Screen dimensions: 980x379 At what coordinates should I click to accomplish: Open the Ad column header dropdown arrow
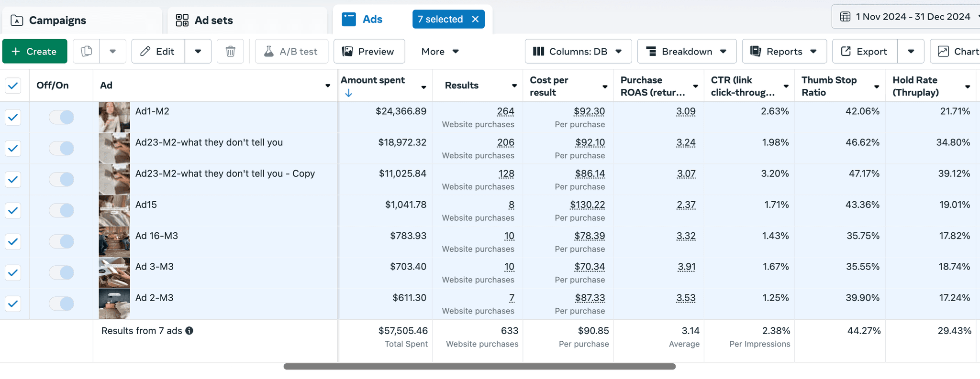pos(328,86)
